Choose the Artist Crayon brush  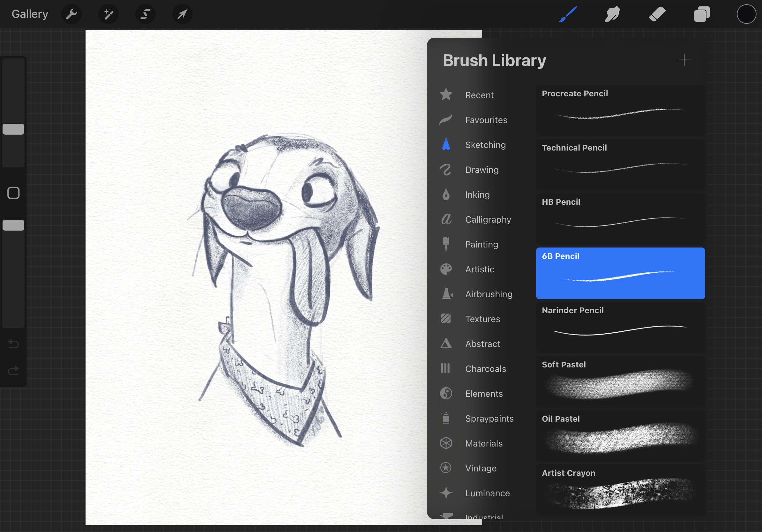(620, 490)
